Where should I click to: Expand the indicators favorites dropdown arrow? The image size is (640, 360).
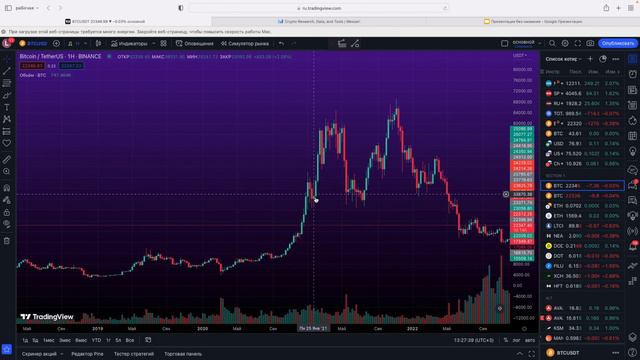click(153, 43)
